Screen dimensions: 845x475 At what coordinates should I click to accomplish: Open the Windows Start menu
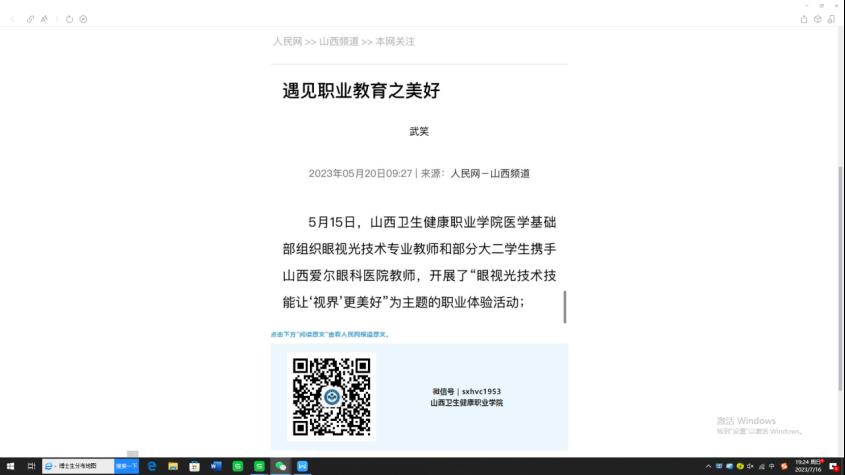pos(12,466)
